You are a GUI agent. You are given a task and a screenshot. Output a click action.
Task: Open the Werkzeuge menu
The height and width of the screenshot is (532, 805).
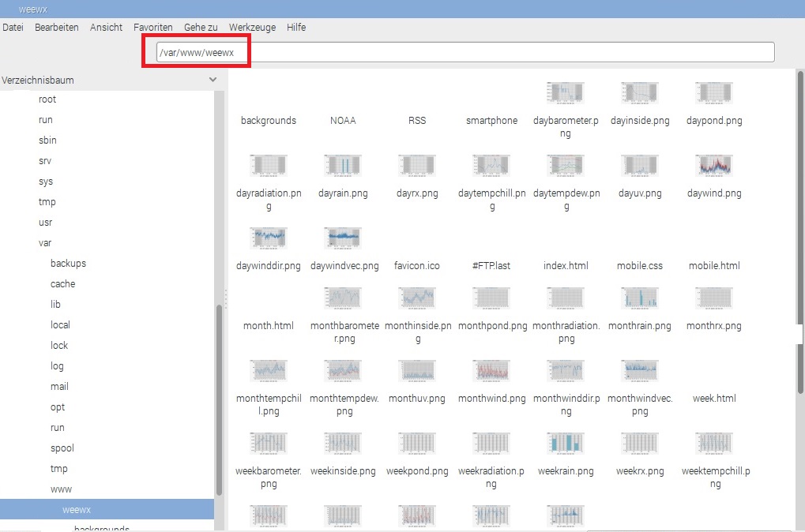252,27
